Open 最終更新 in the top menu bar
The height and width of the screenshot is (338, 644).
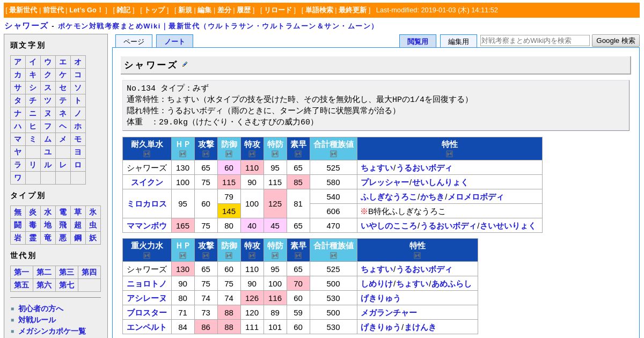(353, 10)
